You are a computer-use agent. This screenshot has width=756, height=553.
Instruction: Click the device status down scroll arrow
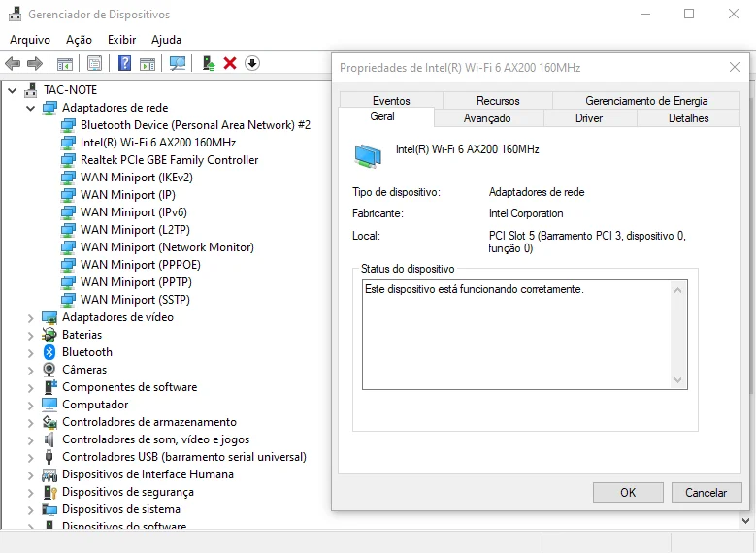click(x=678, y=380)
